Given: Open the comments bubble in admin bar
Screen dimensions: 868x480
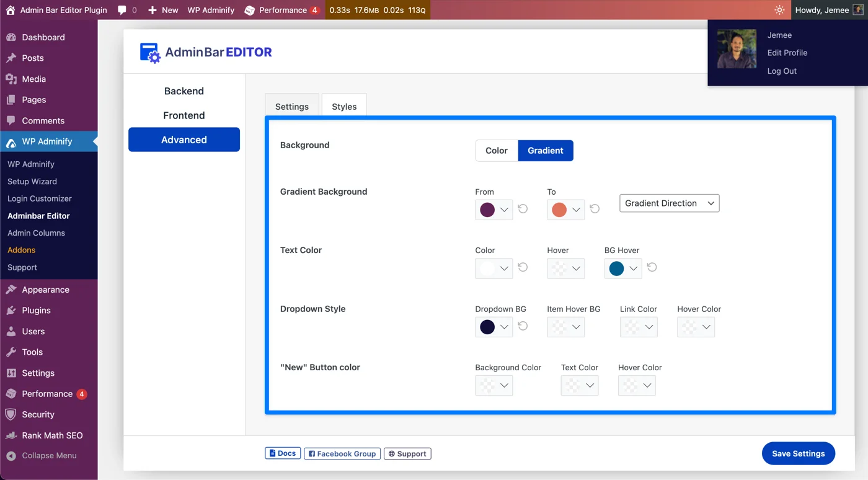Looking at the screenshot, I should tap(122, 10).
